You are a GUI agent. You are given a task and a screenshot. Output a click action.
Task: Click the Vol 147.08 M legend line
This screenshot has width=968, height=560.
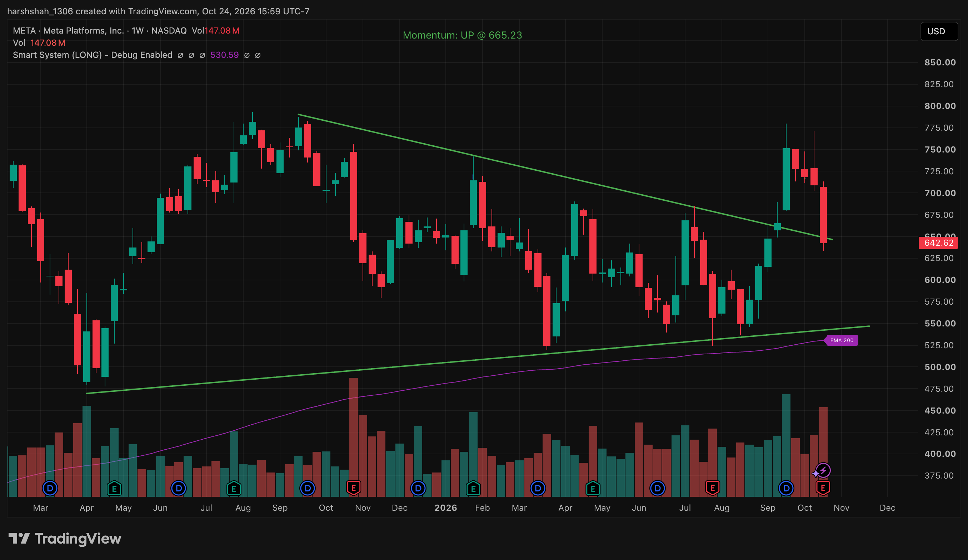(39, 43)
